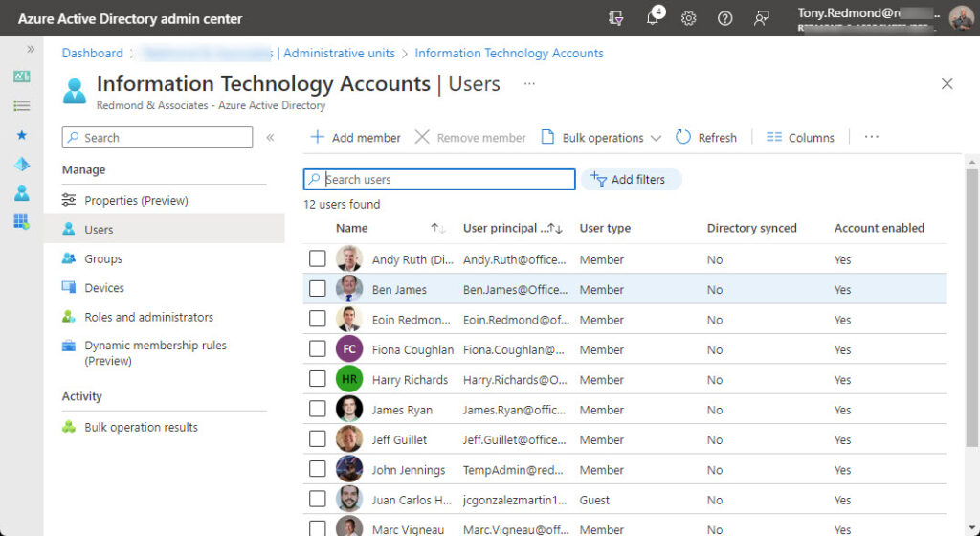Open Enterprise applications grid icon in rail
The image size is (980, 536).
(x=22, y=221)
